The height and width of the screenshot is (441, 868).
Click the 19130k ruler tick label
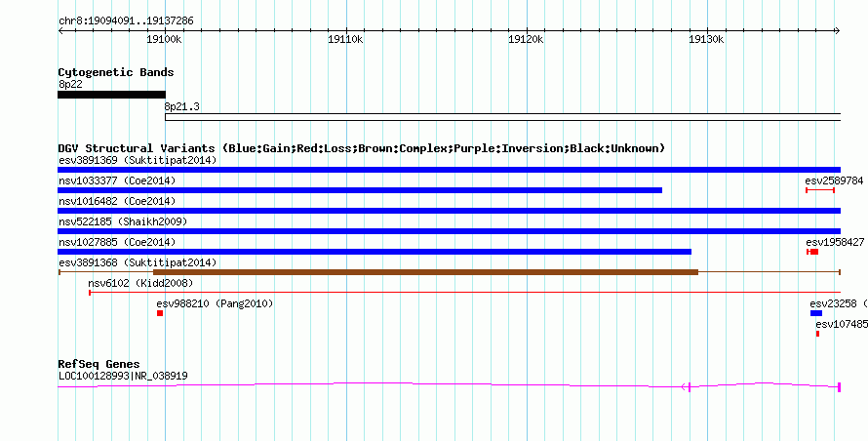(706, 40)
